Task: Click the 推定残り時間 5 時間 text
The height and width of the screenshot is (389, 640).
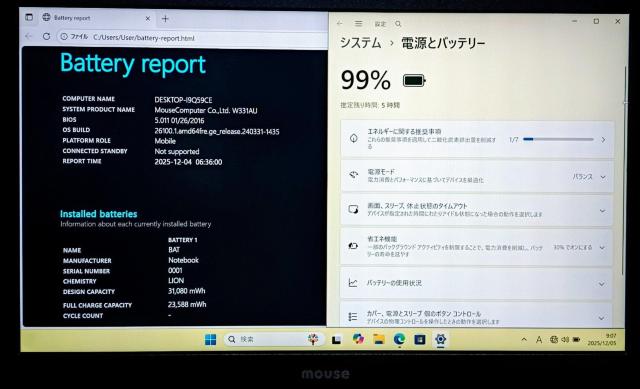Action: [370, 105]
